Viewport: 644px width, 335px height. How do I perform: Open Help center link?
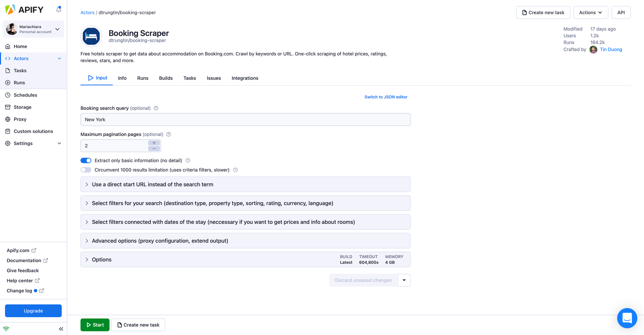click(23, 281)
